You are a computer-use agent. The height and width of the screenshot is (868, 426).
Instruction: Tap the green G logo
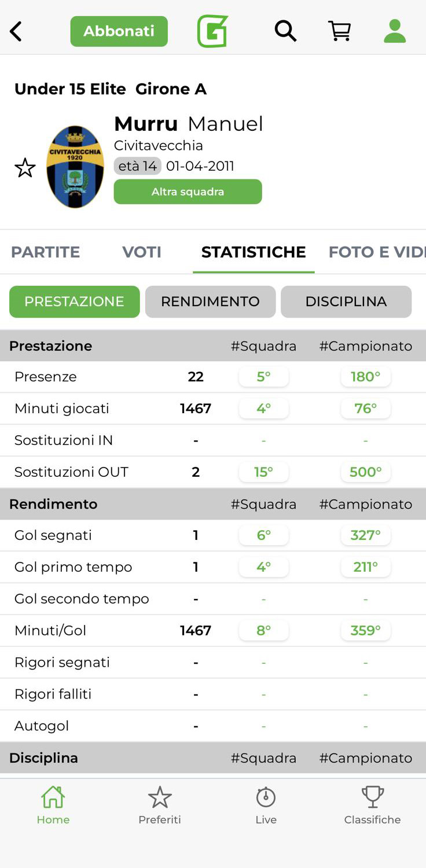(212, 31)
